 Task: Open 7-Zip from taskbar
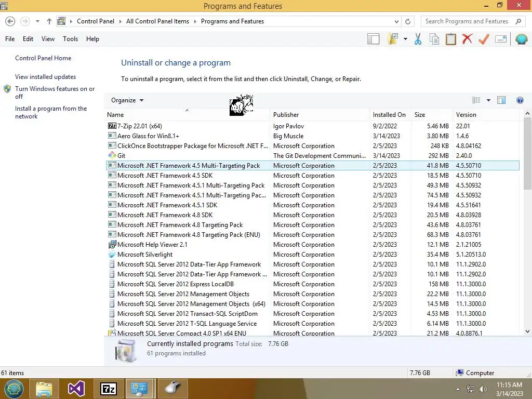point(109,389)
